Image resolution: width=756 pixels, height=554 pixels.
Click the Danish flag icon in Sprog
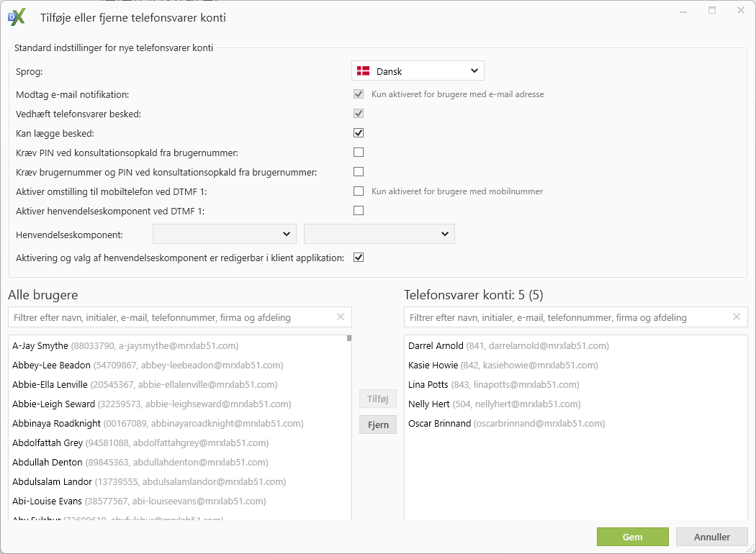click(364, 71)
